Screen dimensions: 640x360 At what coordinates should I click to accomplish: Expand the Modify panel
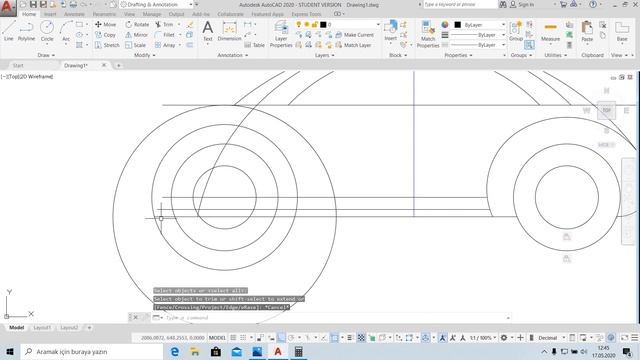[144, 55]
